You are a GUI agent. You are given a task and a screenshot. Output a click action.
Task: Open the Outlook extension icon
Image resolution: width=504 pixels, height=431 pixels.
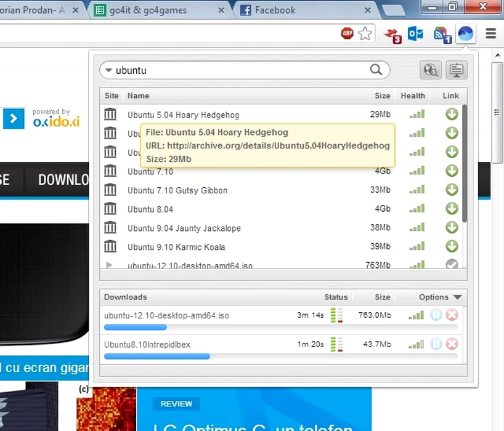[x=415, y=33]
